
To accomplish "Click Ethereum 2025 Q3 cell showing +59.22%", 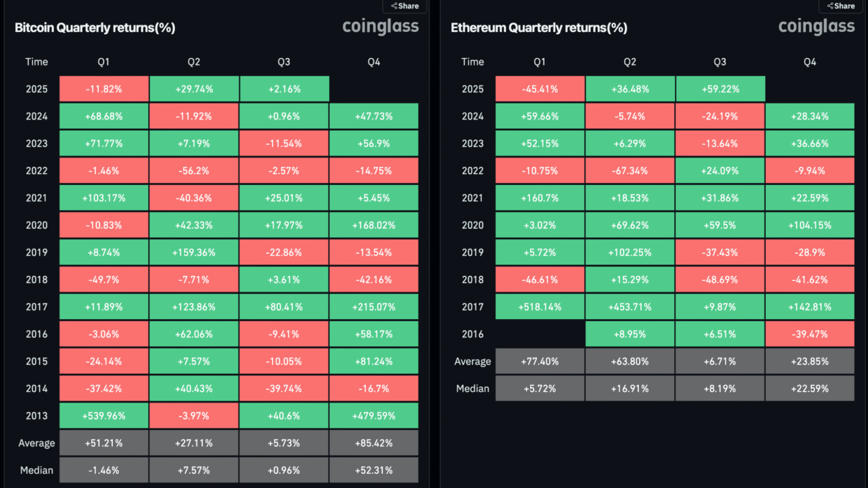I will 720,89.
